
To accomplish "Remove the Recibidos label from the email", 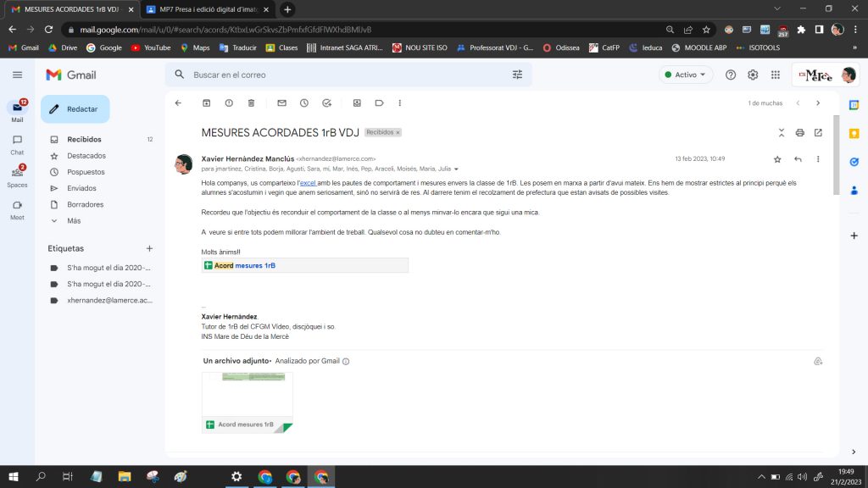I will coord(398,133).
